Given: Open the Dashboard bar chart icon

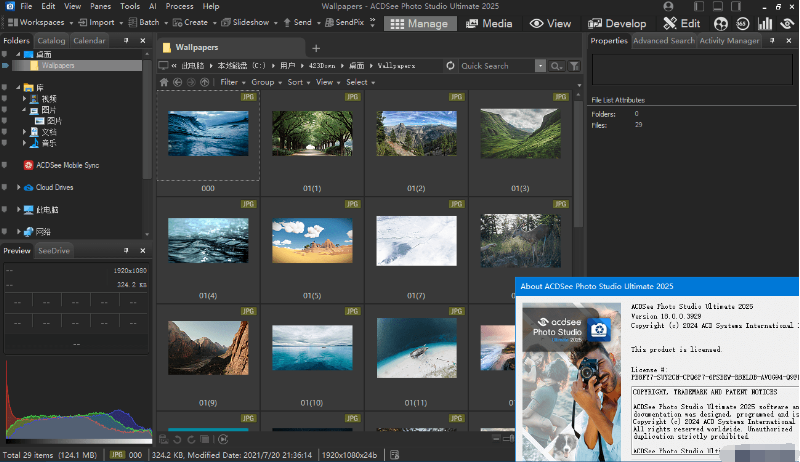Looking at the screenshot, I should [765, 23].
